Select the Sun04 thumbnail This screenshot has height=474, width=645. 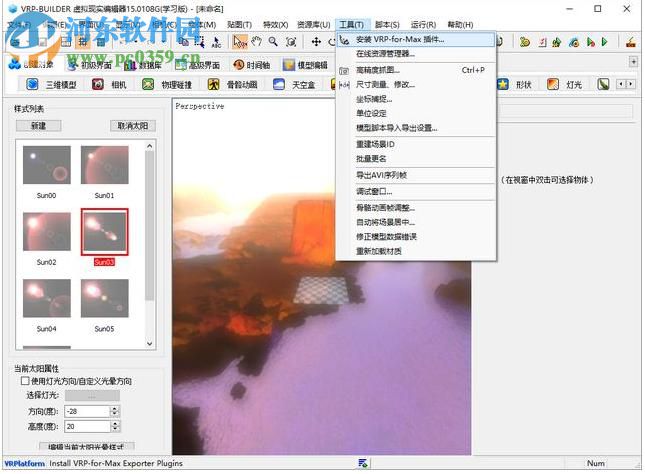click(x=46, y=298)
